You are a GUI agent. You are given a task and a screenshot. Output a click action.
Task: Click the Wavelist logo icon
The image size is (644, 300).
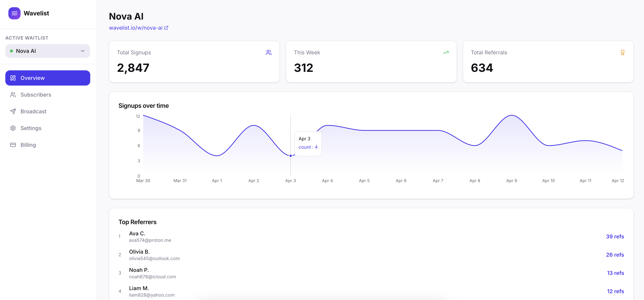[x=14, y=13]
